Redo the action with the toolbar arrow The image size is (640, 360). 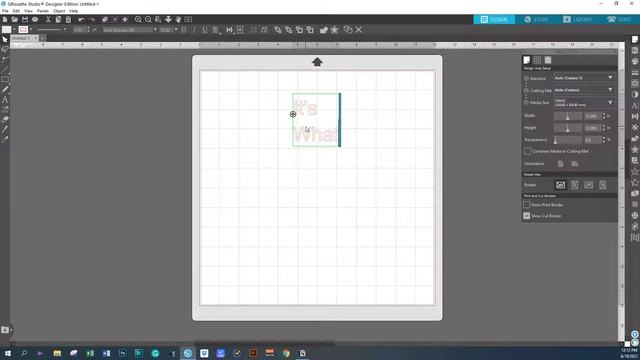pos(92,20)
